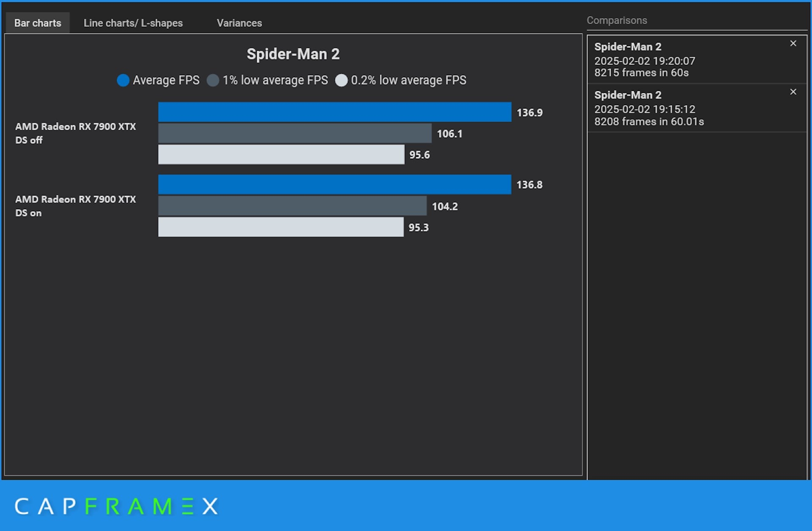
Task: Open the Variances tab
Action: 239,23
